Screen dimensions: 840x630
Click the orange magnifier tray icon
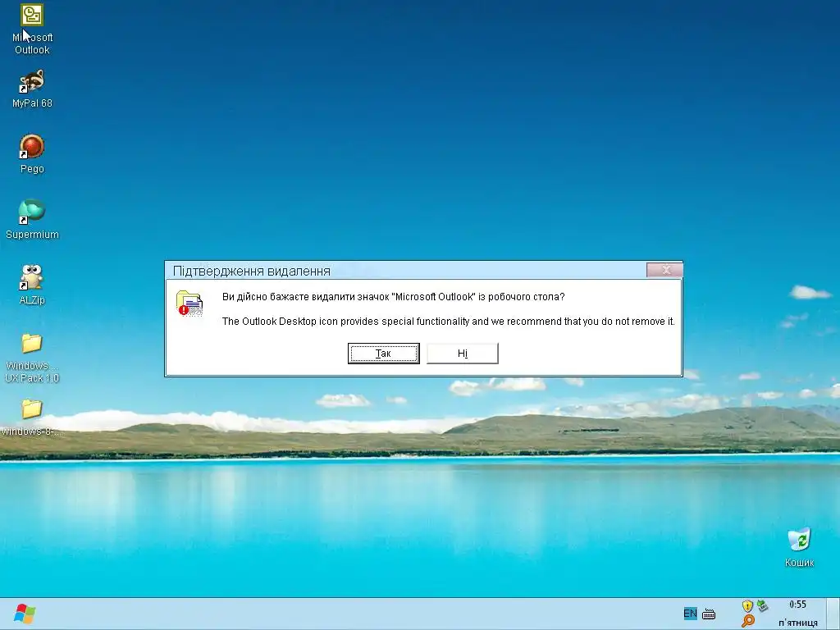(748, 621)
